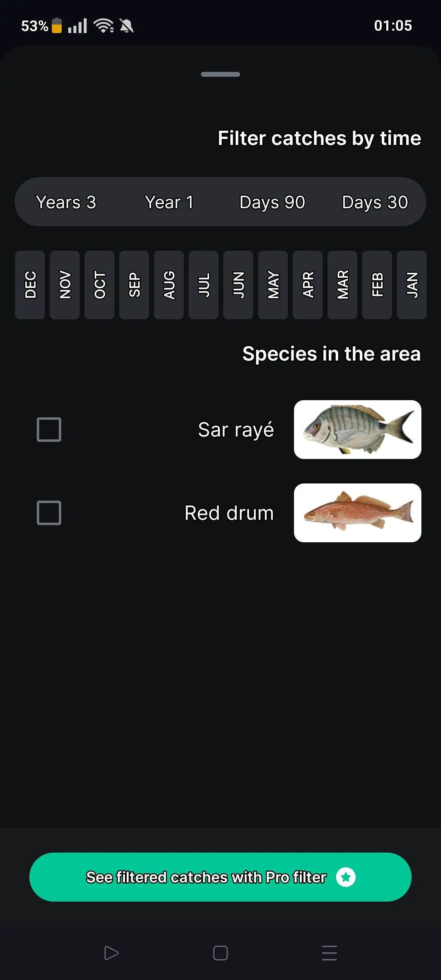Toggle the JUL month chip
The image size is (441, 980).
pyautogui.click(x=203, y=285)
